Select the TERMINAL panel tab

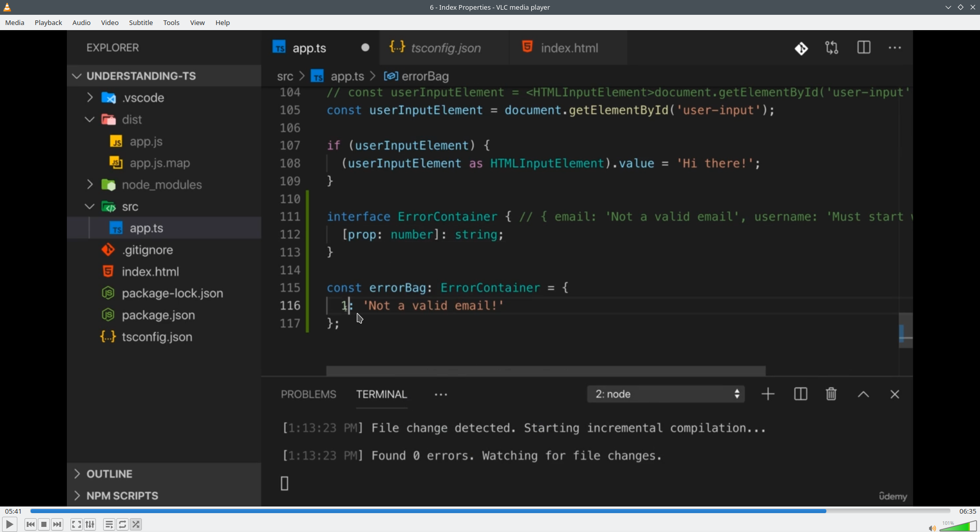[x=382, y=395]
